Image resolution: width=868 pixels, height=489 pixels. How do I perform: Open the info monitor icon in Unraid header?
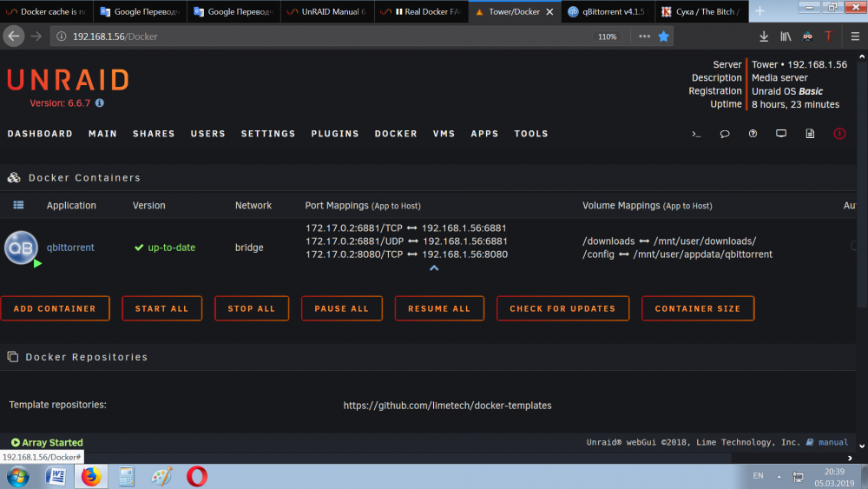pyautogui.click(x=781, y=134)
